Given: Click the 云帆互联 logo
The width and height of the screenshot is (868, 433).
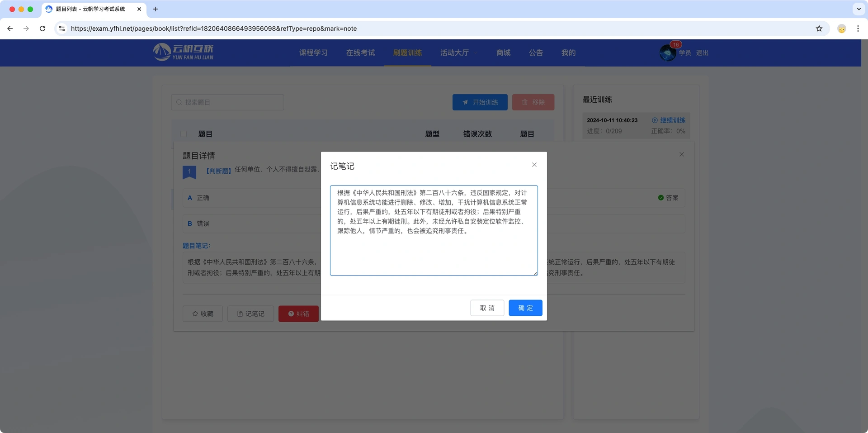Looking at the screenshot, I should pos(183,52).
